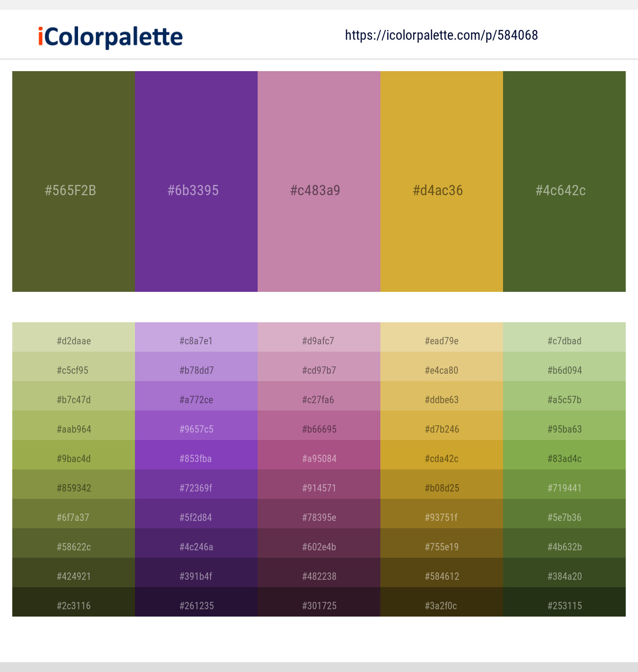The height and width of the screenshot is (672, 638).
Task: Select the #83ad4c mid green shade
Action: tap(564, 458)
